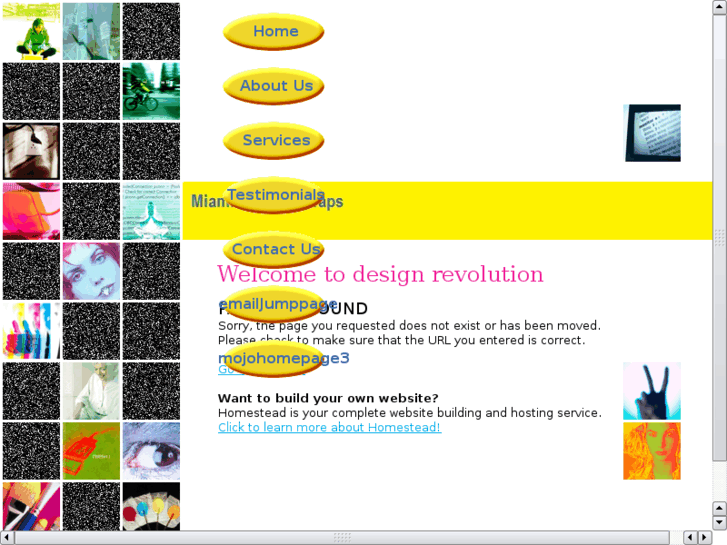Click the yellow banner title text
727x545 pixels.
tap(267, 201)
